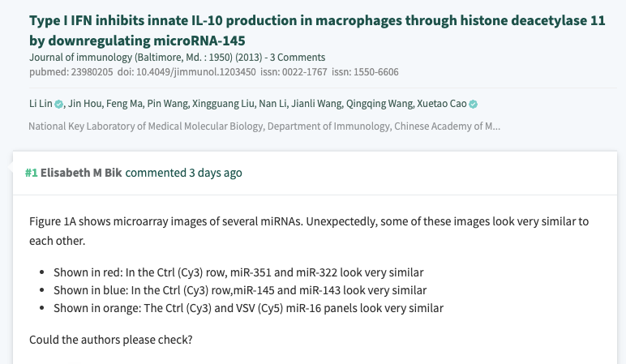Open commenter Elisabeth M Bik's profile
This screenshot has width=626, height=364.
tap(82, 173)
